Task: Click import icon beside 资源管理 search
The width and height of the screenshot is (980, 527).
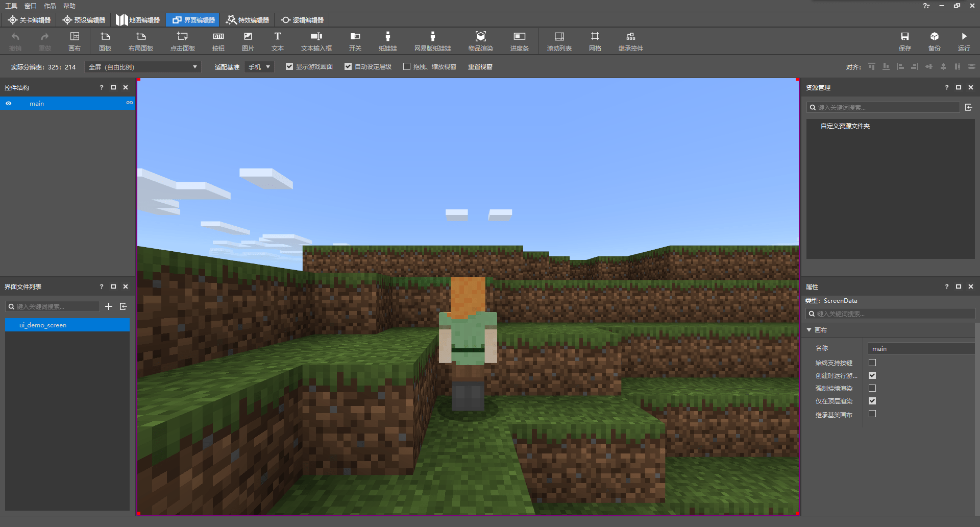Action: click(x=969, y=107)
